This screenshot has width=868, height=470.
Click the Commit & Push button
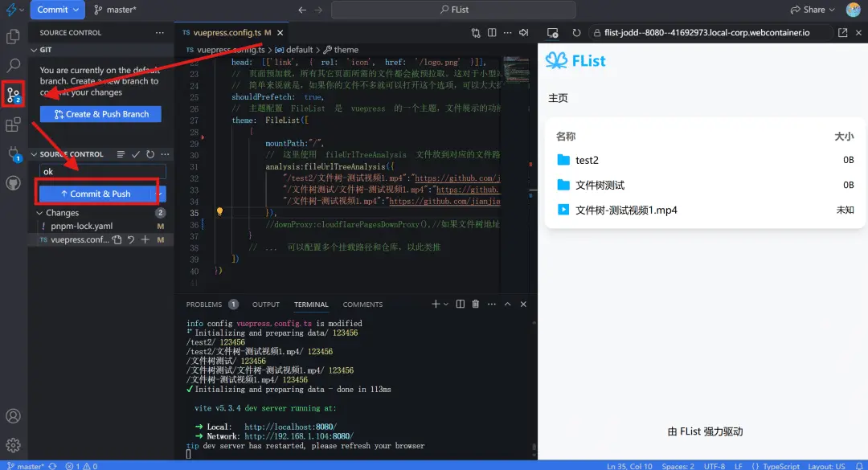coord(95,194)
